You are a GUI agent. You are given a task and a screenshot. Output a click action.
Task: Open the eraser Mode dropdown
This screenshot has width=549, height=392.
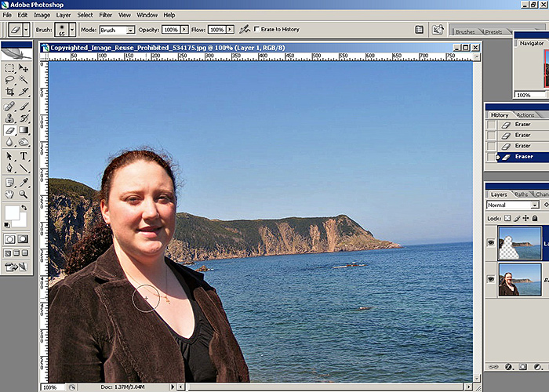[130, 30]
